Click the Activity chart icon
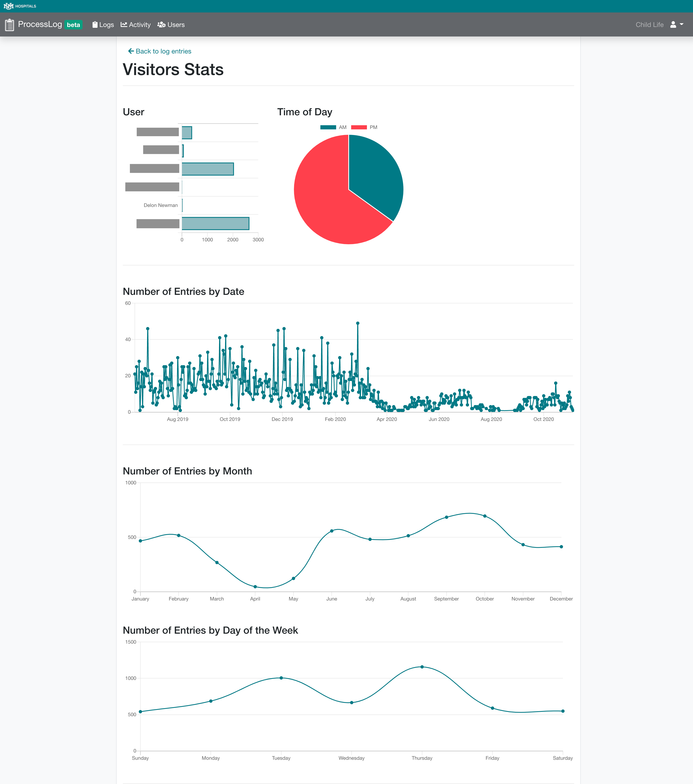The height and width of the screenshot is (784, 693). 124,24
